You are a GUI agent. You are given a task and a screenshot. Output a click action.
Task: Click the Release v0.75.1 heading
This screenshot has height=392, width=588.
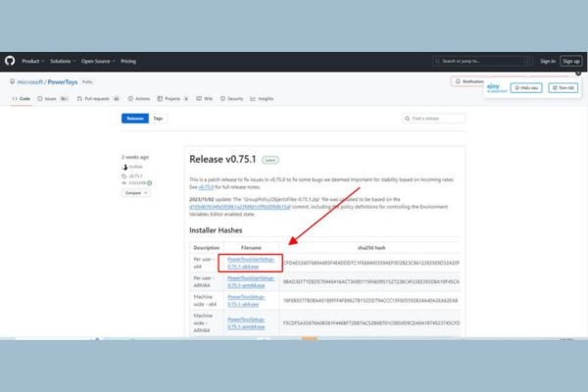[x=222, y=160]
